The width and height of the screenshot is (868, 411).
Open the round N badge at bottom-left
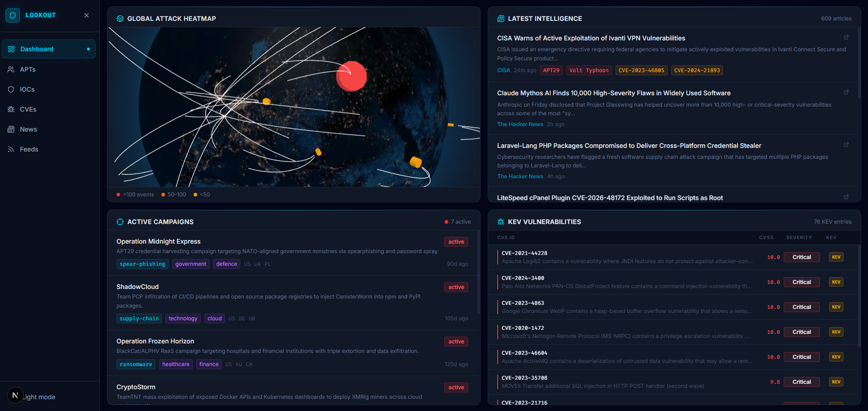15,396
